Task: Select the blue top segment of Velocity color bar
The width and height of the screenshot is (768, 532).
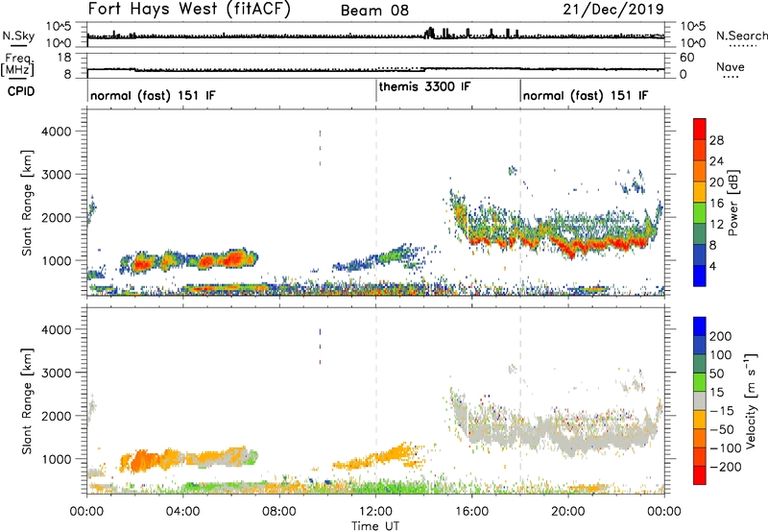Action: [700, 326]
